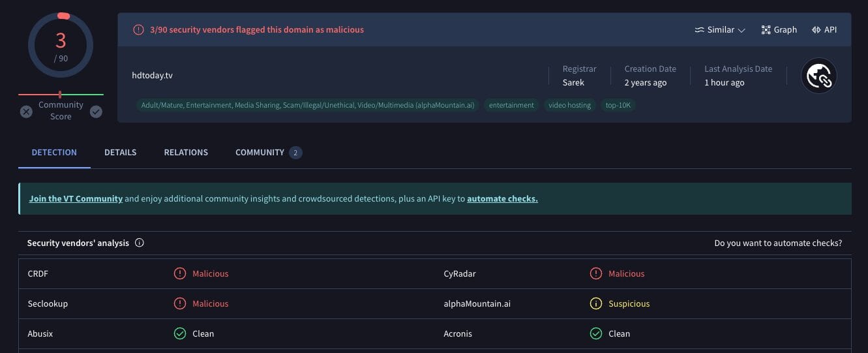This screenshot has width=868, height=353.
Task: Click the Acronis vendor name
Action: [458, 333]
